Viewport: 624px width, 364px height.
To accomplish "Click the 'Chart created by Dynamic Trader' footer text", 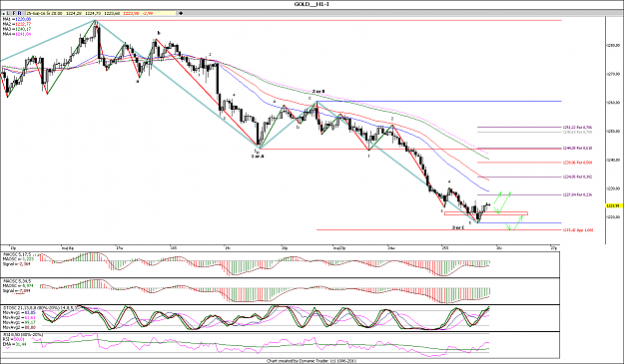I will [x=312, y=361].
